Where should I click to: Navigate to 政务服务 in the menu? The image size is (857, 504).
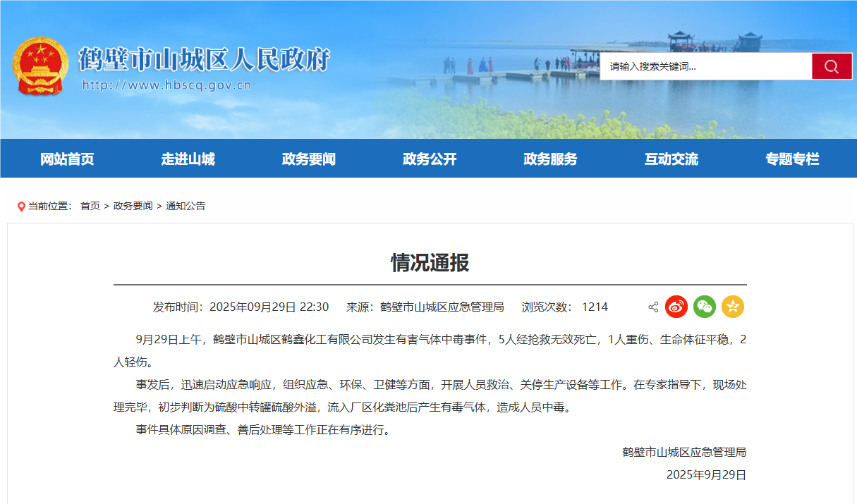click(550, 159)
